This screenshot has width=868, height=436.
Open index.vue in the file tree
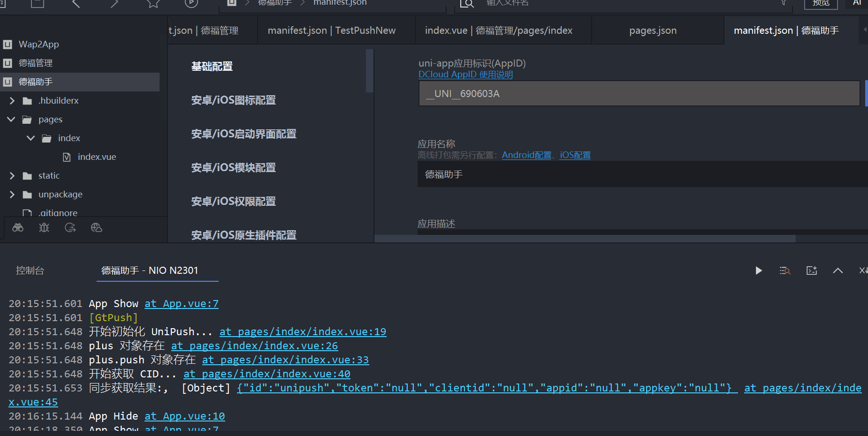click(x=97, y=157)
